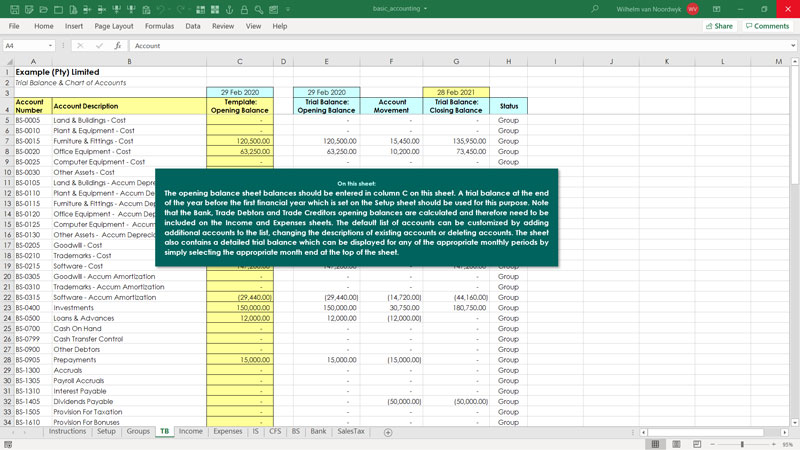Select column C header
The image size is (800, 450).
[240, 61]
